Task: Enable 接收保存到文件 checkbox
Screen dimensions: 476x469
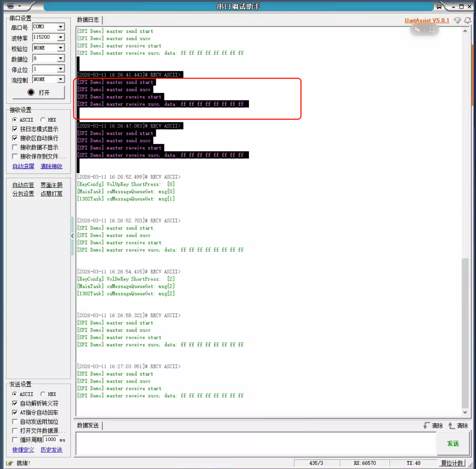Action: pos(15,156)
